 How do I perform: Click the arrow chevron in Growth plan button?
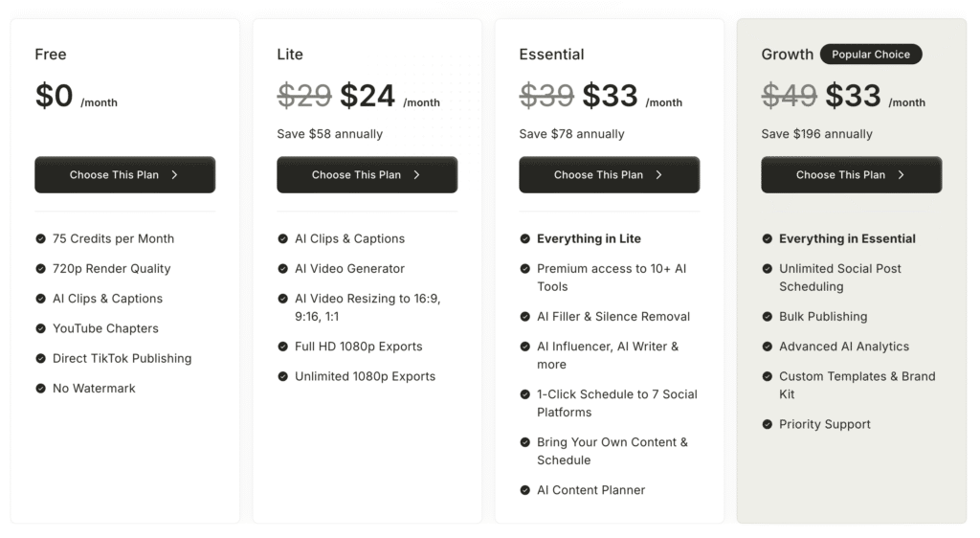[901, 175]
